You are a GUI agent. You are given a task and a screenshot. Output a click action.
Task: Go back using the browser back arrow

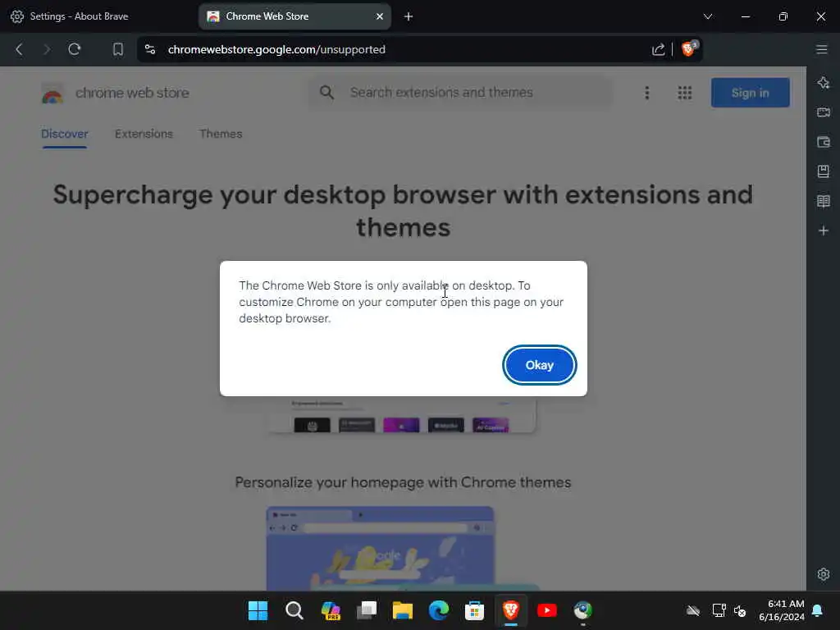20,49
